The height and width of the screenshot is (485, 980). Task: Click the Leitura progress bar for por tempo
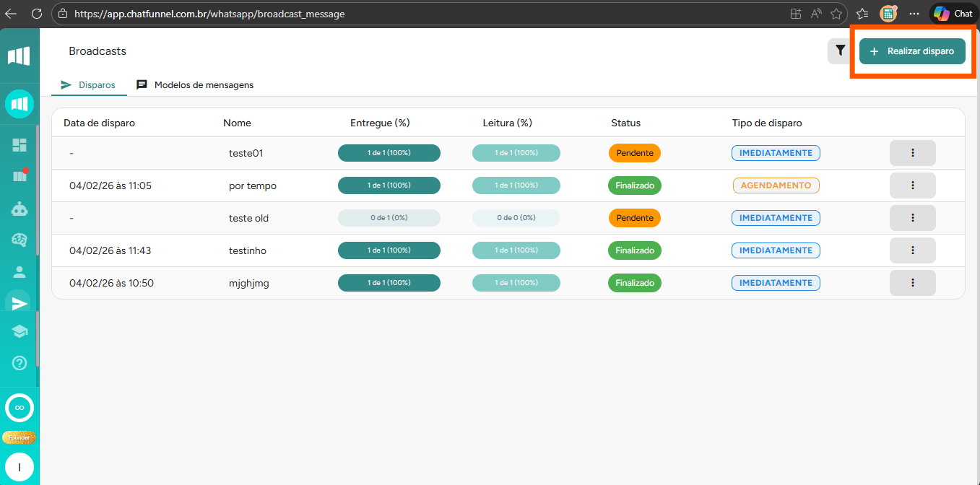(x=516, y=185)
